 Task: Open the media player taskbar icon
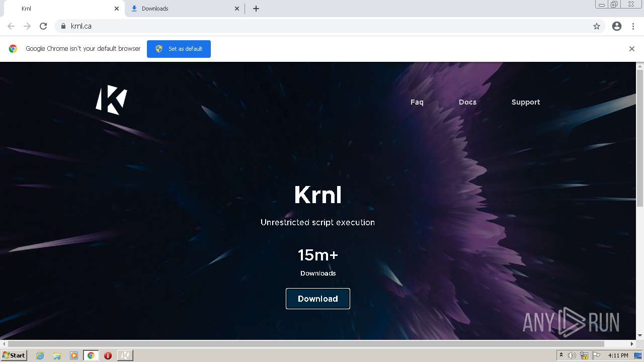(x=74, y=355)
